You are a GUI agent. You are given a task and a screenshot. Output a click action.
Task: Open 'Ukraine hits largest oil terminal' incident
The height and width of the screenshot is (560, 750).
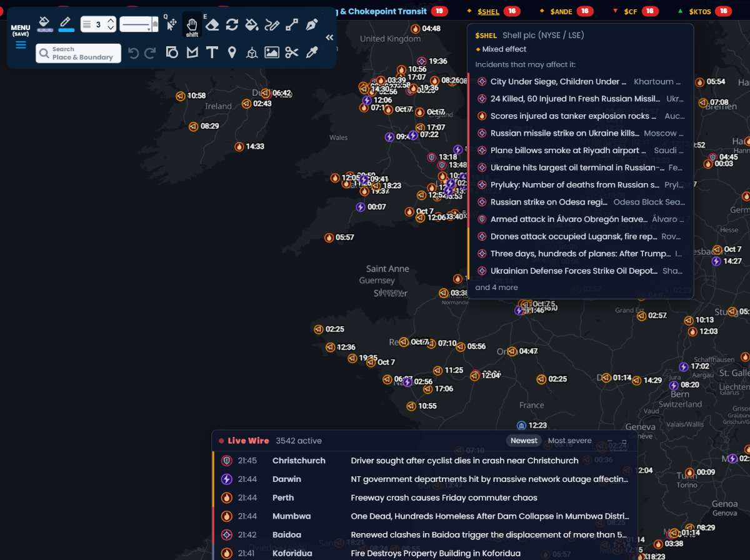(x=580, y=167)
